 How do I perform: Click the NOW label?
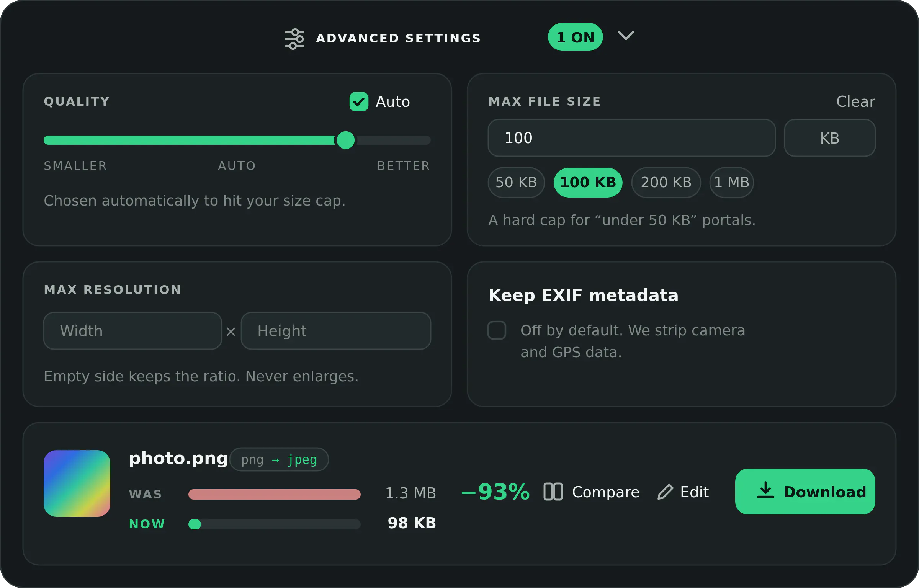pyautogui.click(x=147, y=524)
